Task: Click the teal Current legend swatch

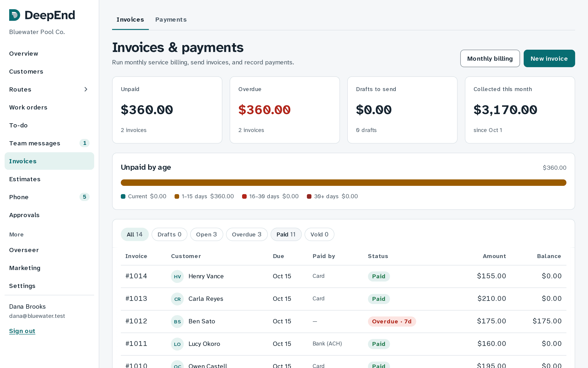Action: coord(123,196)
